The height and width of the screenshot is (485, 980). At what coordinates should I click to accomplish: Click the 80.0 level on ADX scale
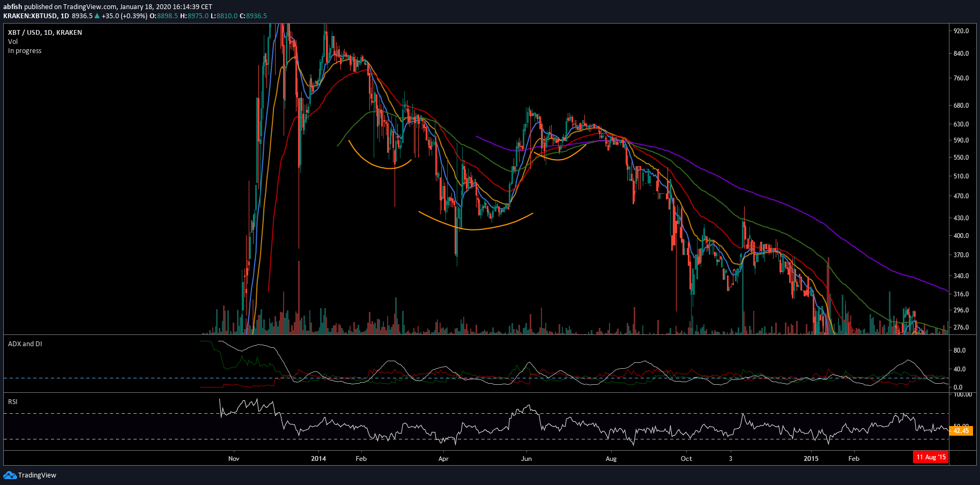960,350
